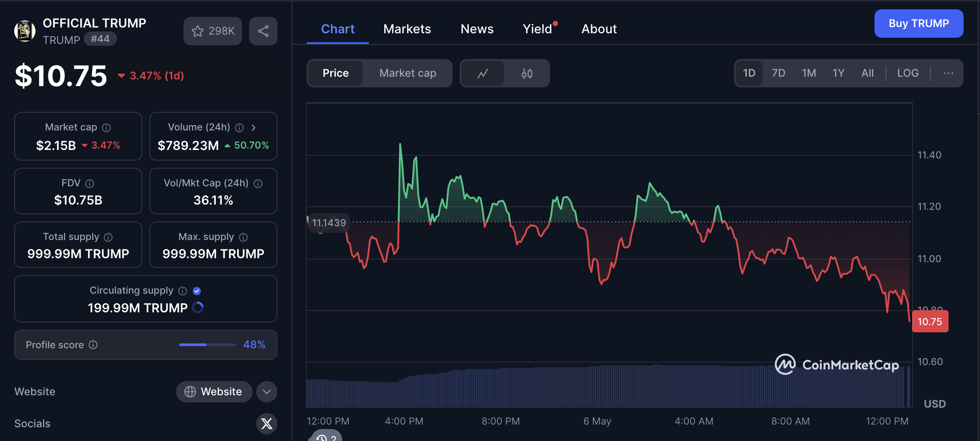Click the 36.11% Vol/Mkt Cap value
Viewport: 980px width, 441px height.
[213, 201]
